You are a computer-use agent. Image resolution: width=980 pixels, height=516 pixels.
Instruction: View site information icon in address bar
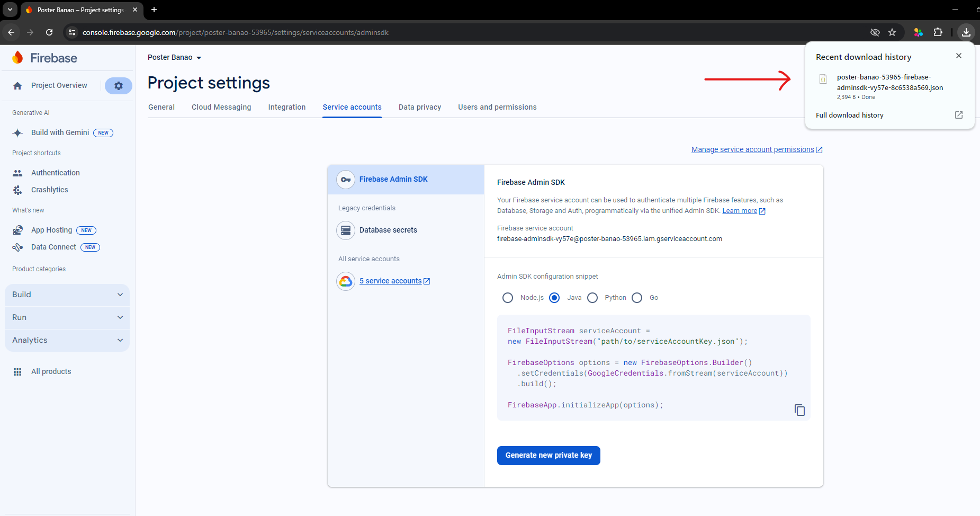[x=72, y=32]
